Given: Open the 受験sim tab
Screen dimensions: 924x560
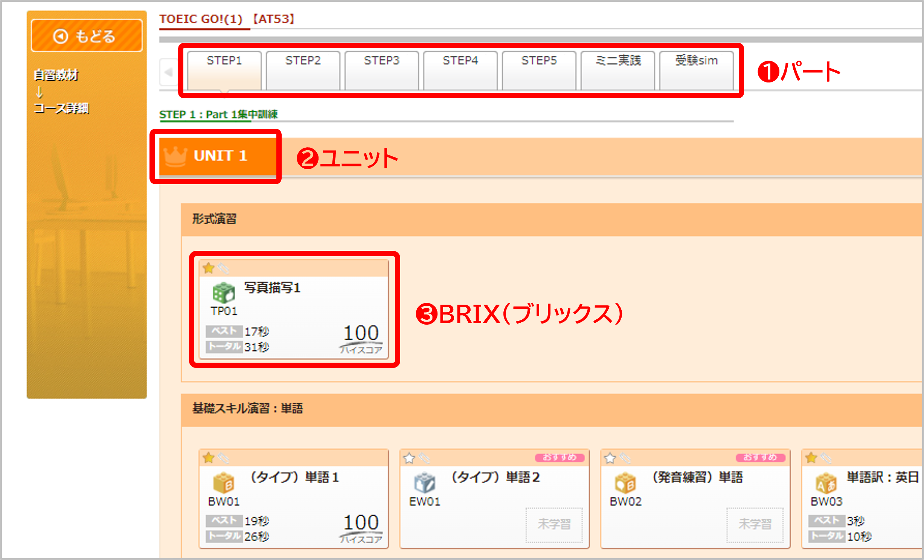Looking at the screenshot, I should coord(697,71).
